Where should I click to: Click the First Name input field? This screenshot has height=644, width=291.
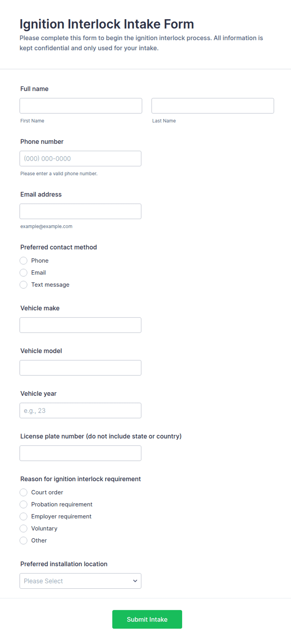[x=81, y=106]
